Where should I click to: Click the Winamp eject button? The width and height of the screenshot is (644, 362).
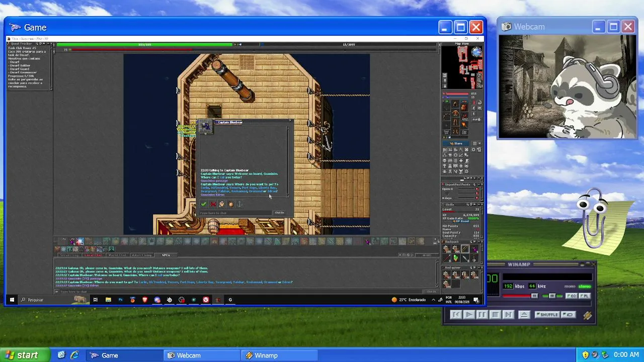click(x=524, y=315)
